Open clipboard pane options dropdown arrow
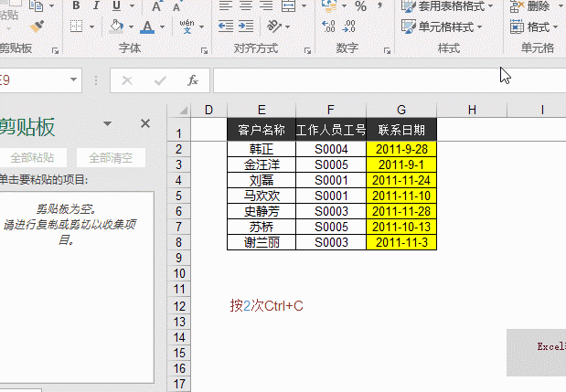 point(107,123)
